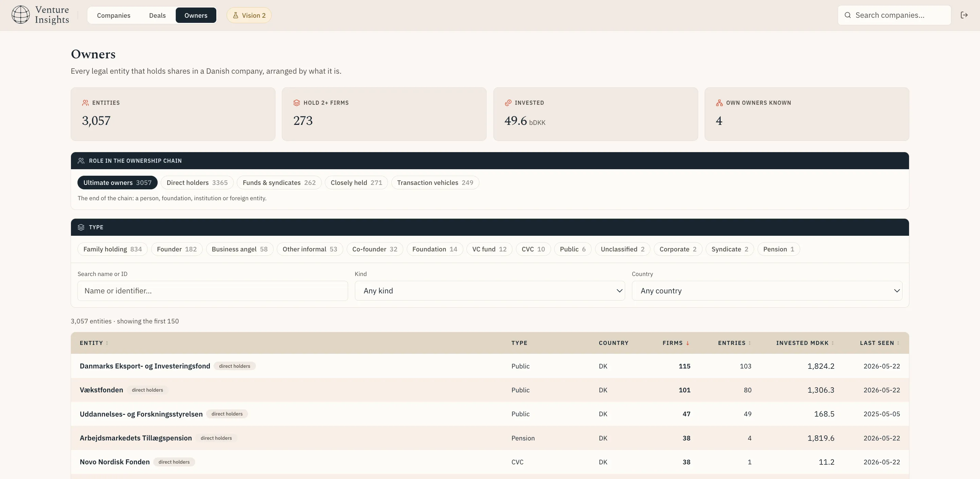
Task: Filter by Foundation type
Action: click(435, 249)
